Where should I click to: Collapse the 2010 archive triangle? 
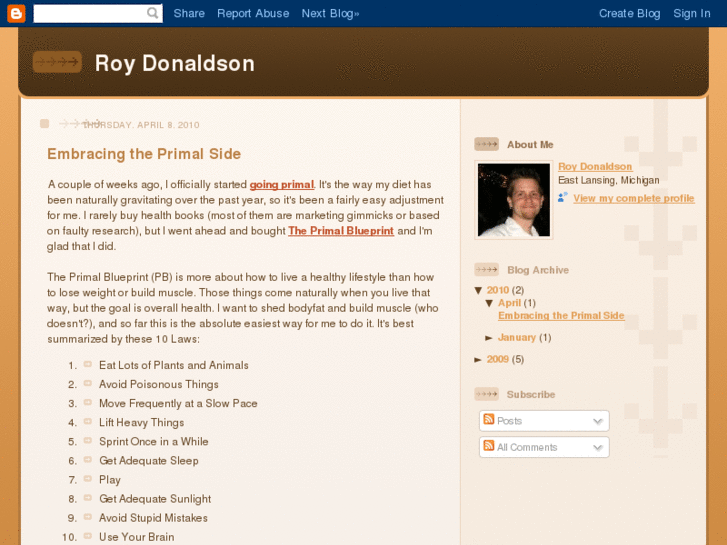[479, 290]
